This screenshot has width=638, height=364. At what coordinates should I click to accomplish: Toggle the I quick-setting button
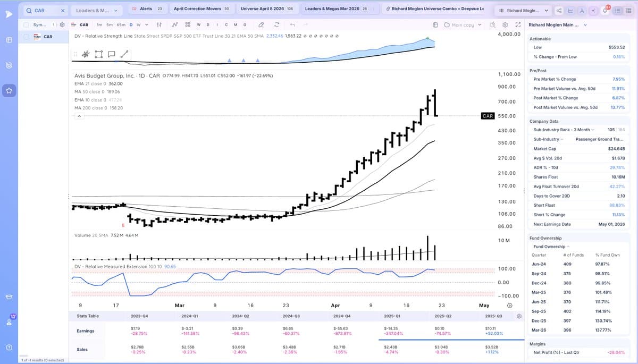pos(217,24)
